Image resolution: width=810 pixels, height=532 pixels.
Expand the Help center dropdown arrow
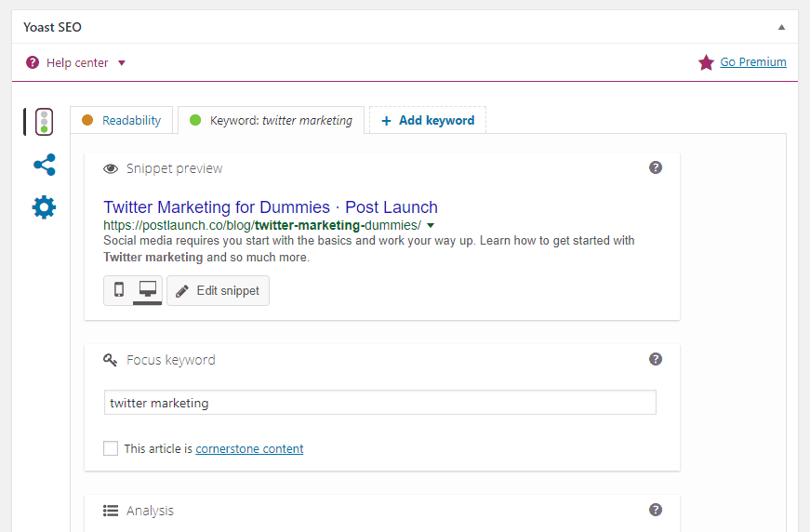click(122, 63)
